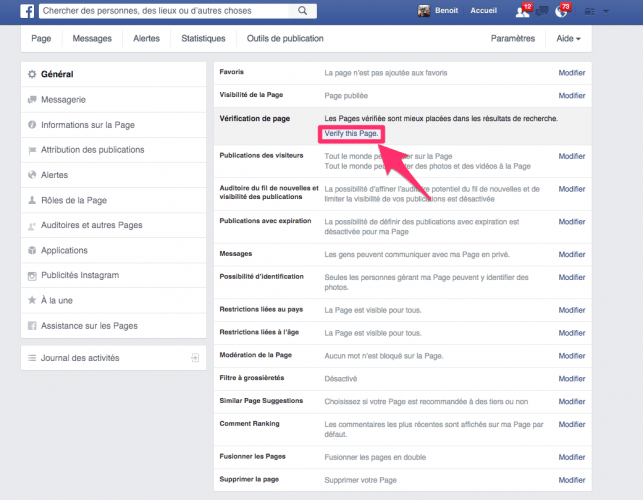The width and height of the screenshot is (643, 500).
Task: Click the Journal des activités list icon
Action: [32, 358]
